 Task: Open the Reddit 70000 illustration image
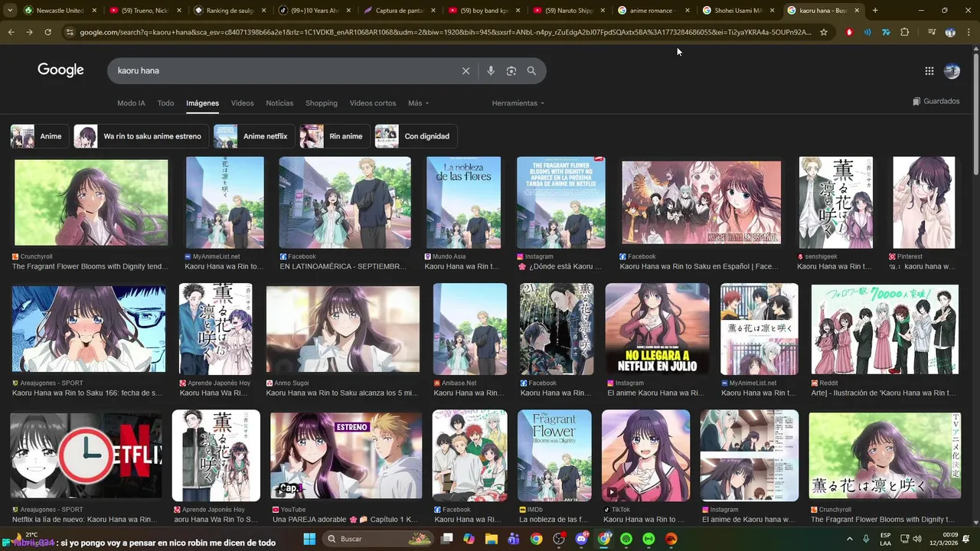pyautogui.click(x=885, y=329)
